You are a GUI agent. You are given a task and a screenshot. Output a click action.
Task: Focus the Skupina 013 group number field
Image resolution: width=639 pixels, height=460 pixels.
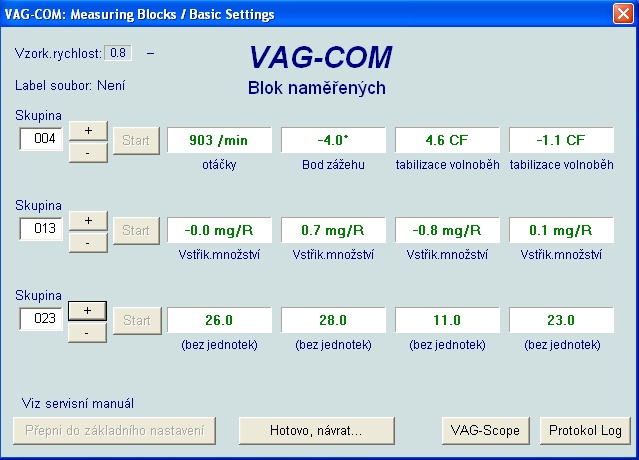pos(42,230)
